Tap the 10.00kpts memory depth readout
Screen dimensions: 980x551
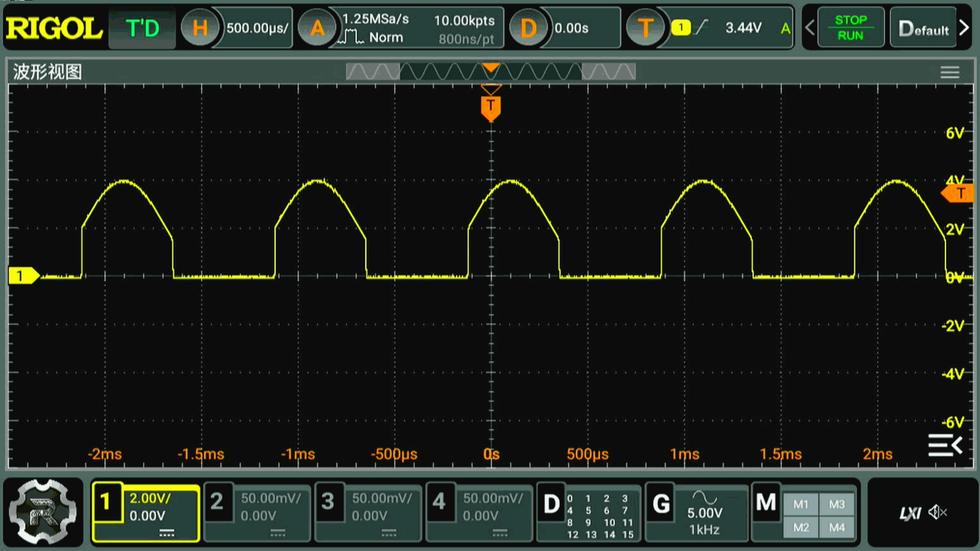point(464,20)
